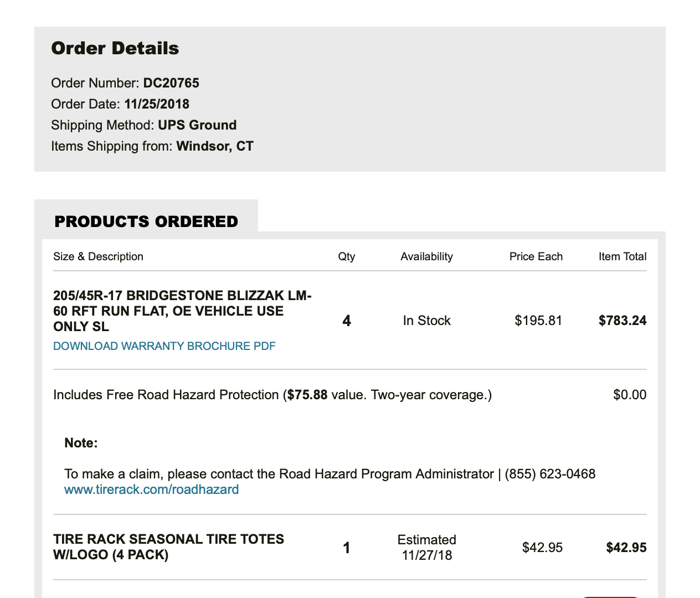Visit the www.tirerack.com/roadhazard link

click(x=151, y=489)
